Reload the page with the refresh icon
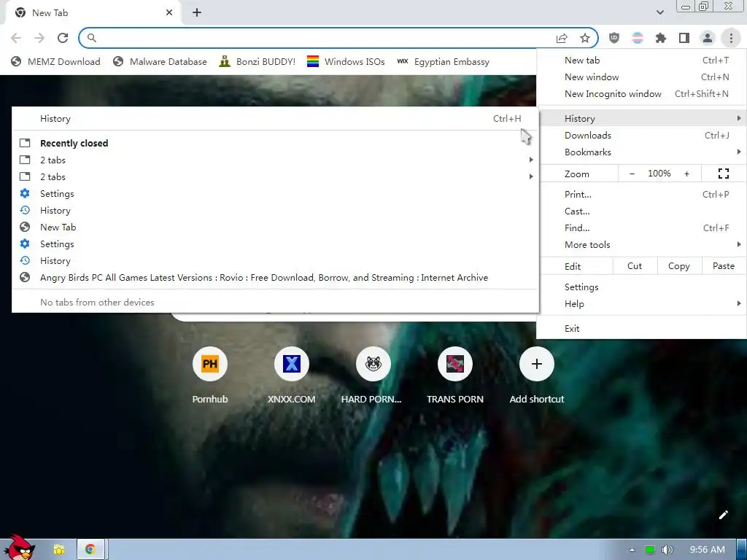 [x=63, y=38]
